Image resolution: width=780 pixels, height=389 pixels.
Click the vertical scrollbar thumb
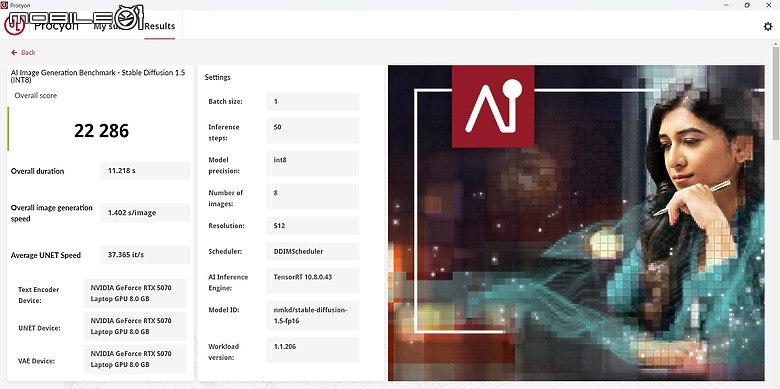pyautogui.click(x=776, y=94)
